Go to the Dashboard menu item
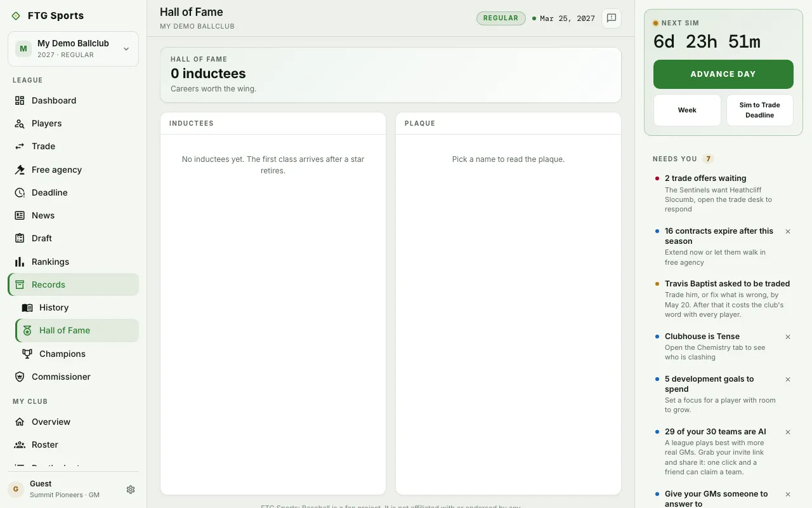The height and width of the screenshot is (508, 812). [x=73, y=100]
